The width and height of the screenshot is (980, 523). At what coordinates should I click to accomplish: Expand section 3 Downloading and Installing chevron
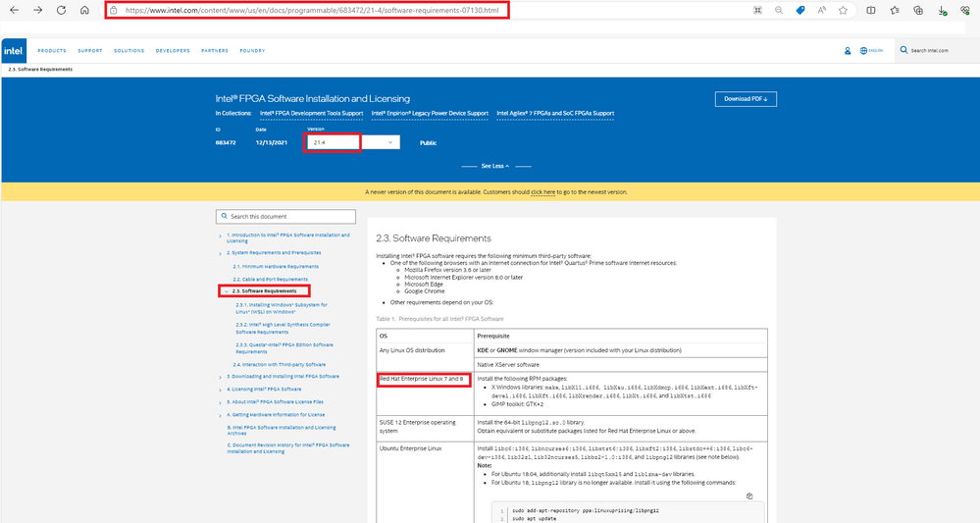[220, 378]
